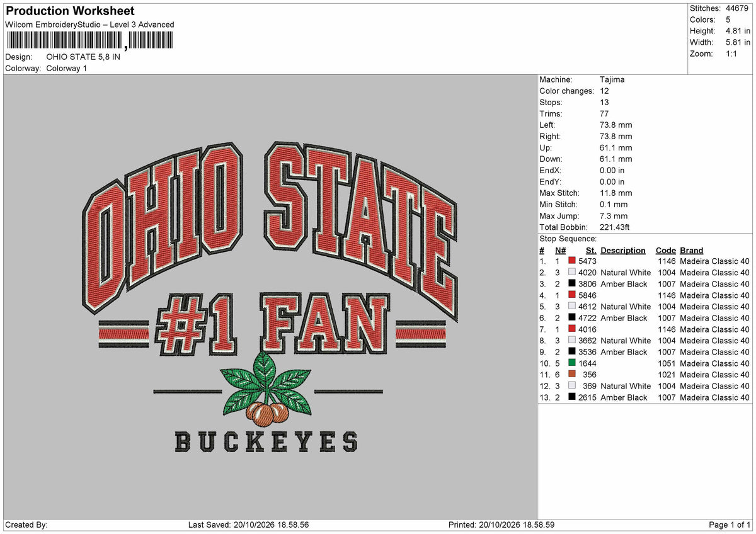Select stitch count '3536' in stop 9
This screenshot has height=534, width=756.
point(587,352)
